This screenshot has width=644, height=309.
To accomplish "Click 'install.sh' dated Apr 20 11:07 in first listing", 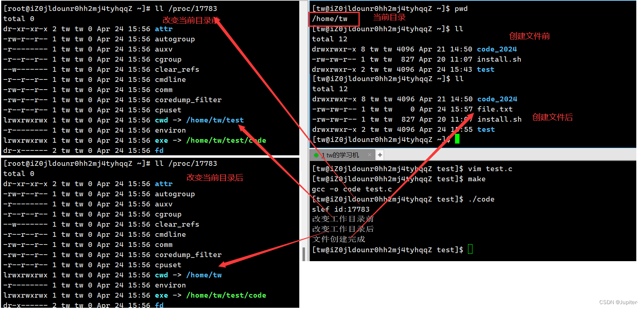I will click(x=499, y=59).
